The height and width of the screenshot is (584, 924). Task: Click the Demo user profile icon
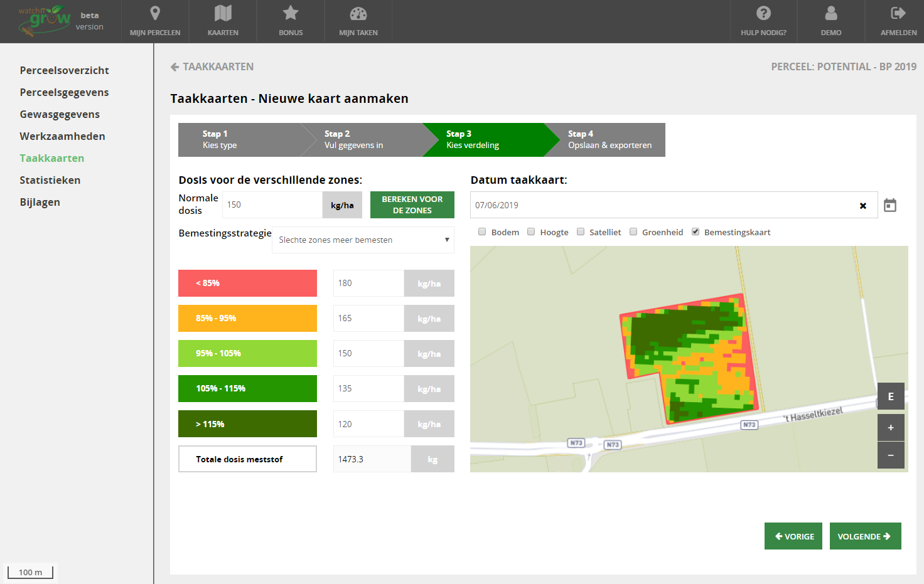coord(830,21)
